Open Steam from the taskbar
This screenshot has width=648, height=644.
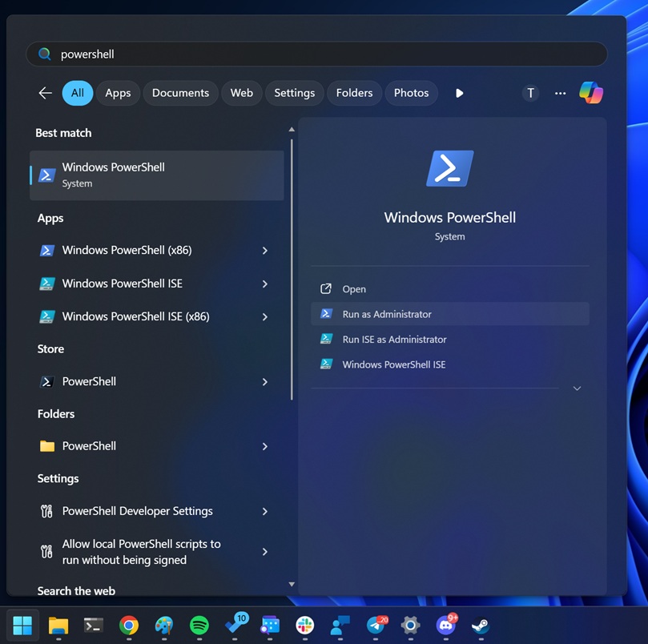(481, 626)
